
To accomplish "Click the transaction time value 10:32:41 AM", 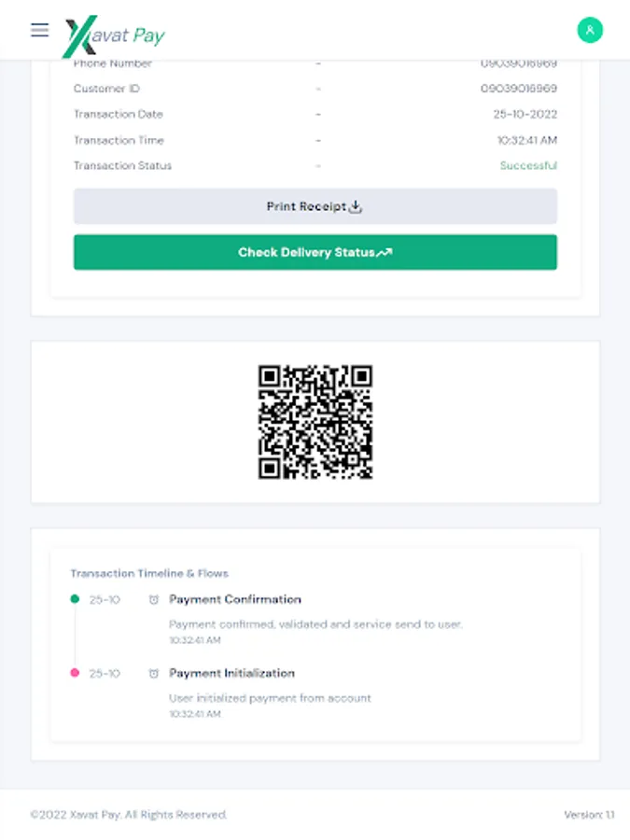I will 526,140.
